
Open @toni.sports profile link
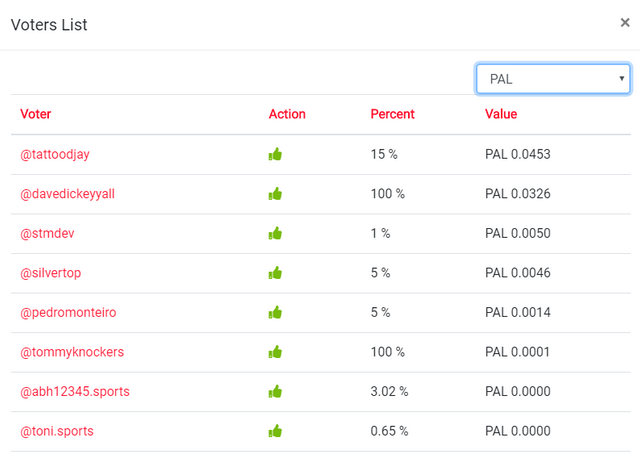pos(57,431)
